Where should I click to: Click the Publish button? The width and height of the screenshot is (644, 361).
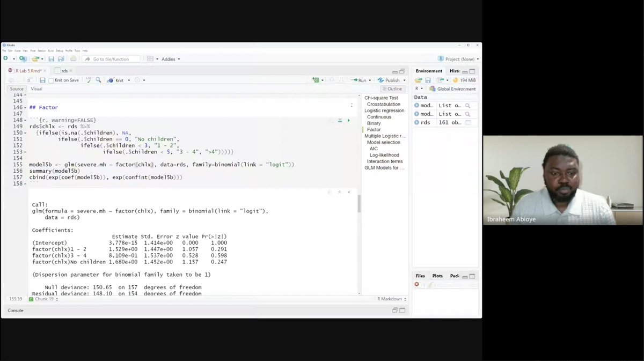(x=389, y=80)
